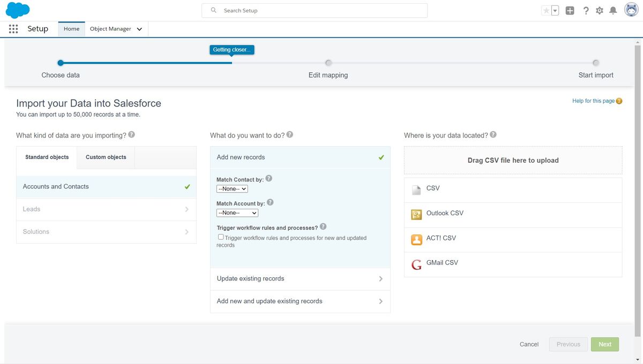This screenshot has width=643, height=364.
Task: Choose the CSV data source text
Action: click(433, 188)
